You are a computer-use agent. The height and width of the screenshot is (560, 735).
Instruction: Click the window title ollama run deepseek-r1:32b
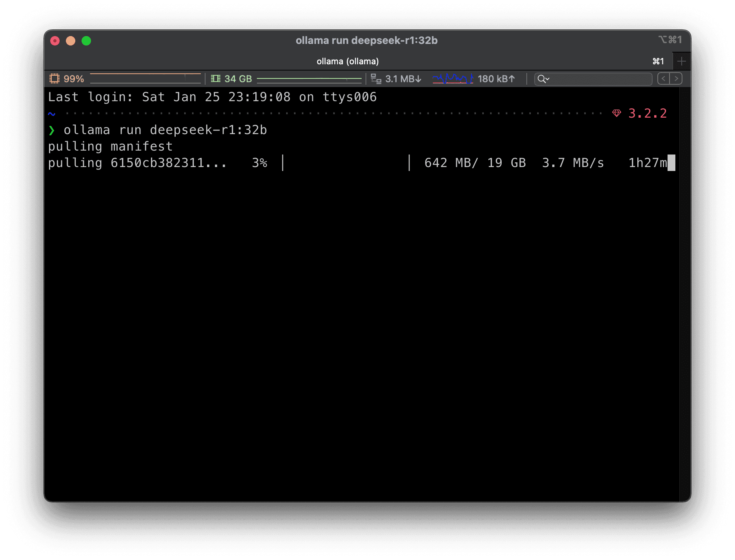pos(366,40)
